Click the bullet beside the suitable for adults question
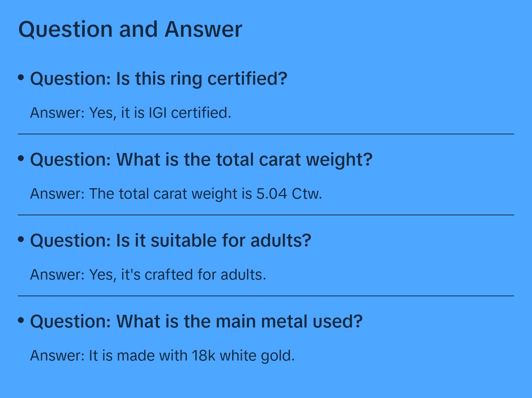This screenshot has width=532, height=398. pos(21,239)
